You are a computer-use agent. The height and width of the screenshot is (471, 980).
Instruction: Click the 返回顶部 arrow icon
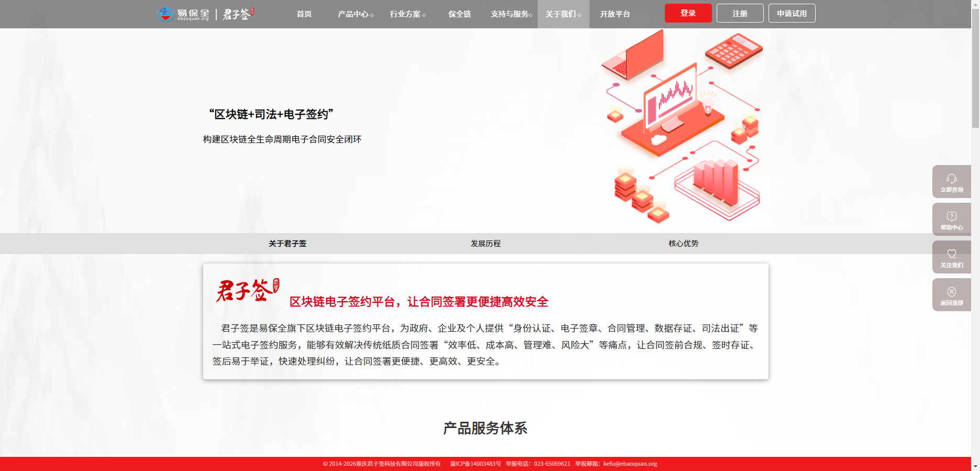[x=951, y=292]
